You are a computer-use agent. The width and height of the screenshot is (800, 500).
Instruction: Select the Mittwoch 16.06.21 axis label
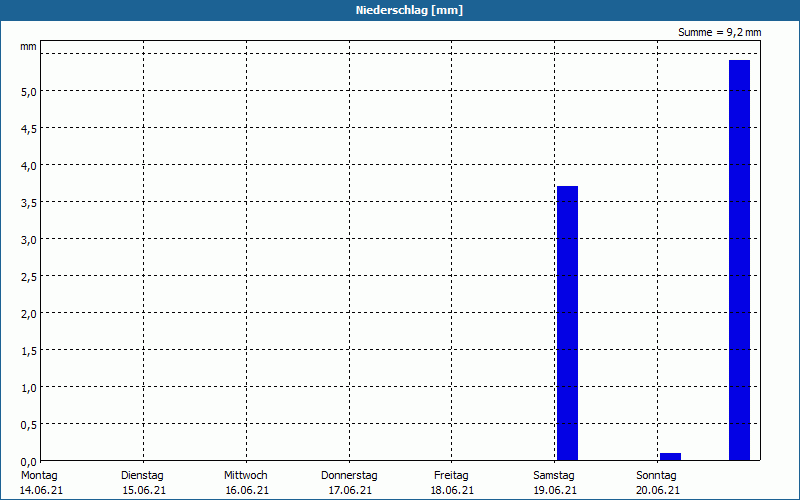(x=246, y=483)
